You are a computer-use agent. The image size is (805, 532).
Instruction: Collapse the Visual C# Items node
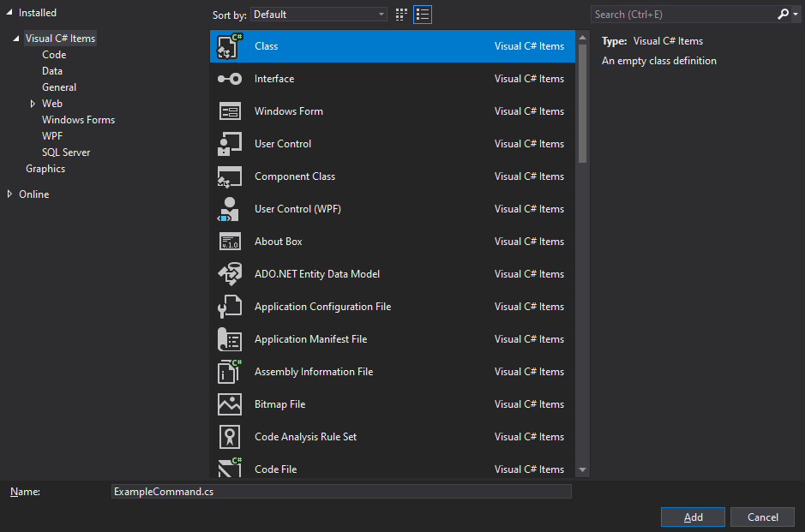point(16,39)
